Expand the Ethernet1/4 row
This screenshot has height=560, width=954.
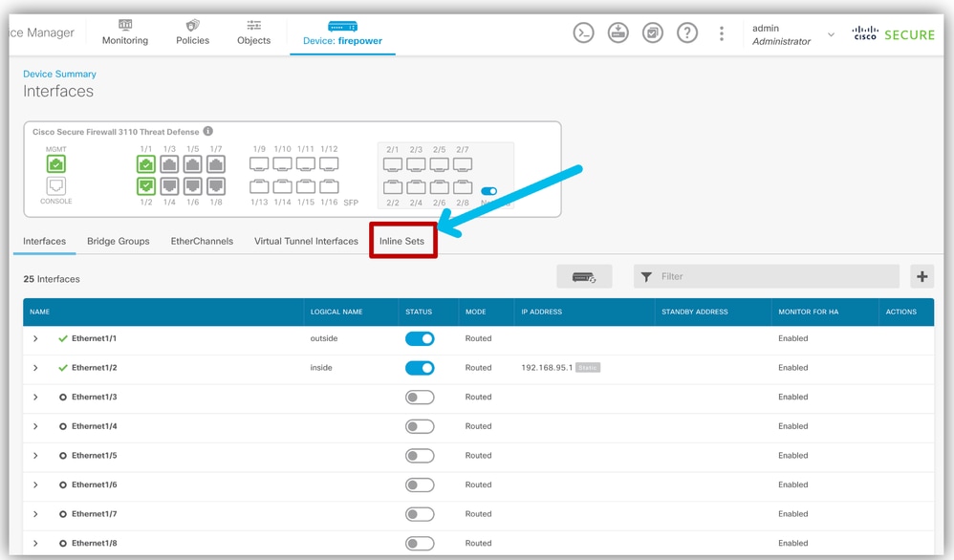(35, 426)
